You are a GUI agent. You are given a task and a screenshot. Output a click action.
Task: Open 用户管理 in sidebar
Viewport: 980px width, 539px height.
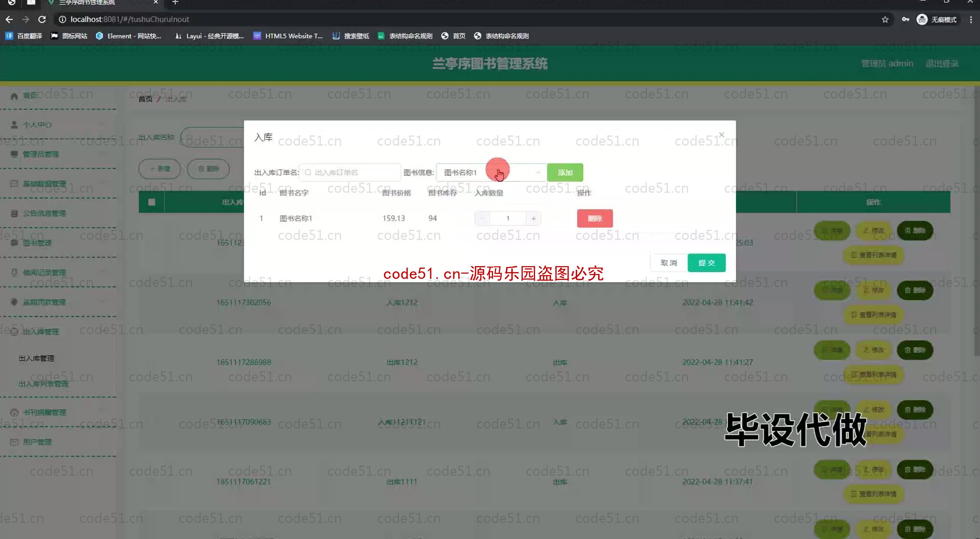coord(58,442)
